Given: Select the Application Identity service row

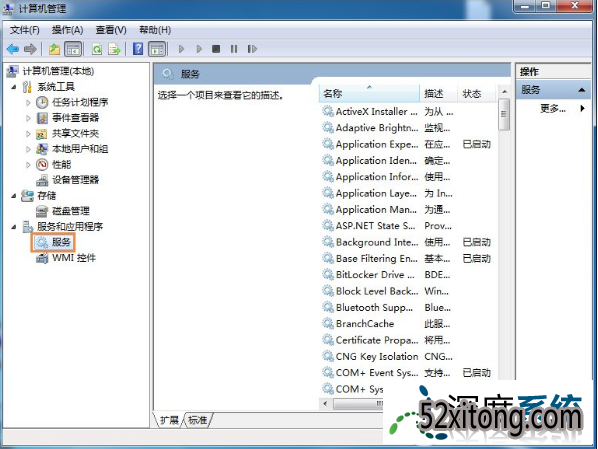Looking at the screenshot, I should point(407,161).
